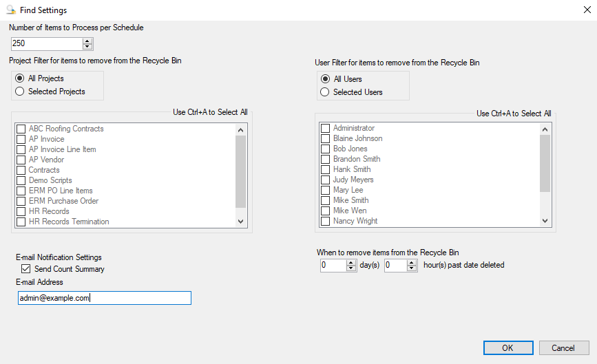Tick the Nancy Wright user checkbox

(x=326, y=222)
